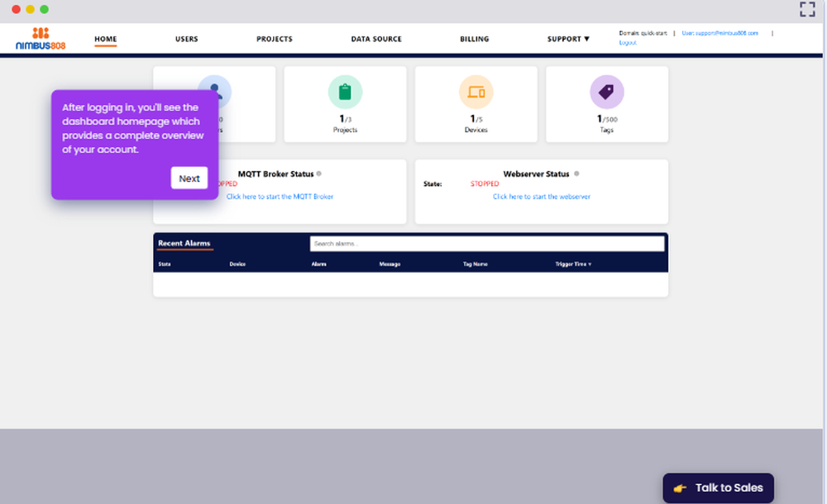Click the fullscreen icon in top-right corner

point(806,10)
